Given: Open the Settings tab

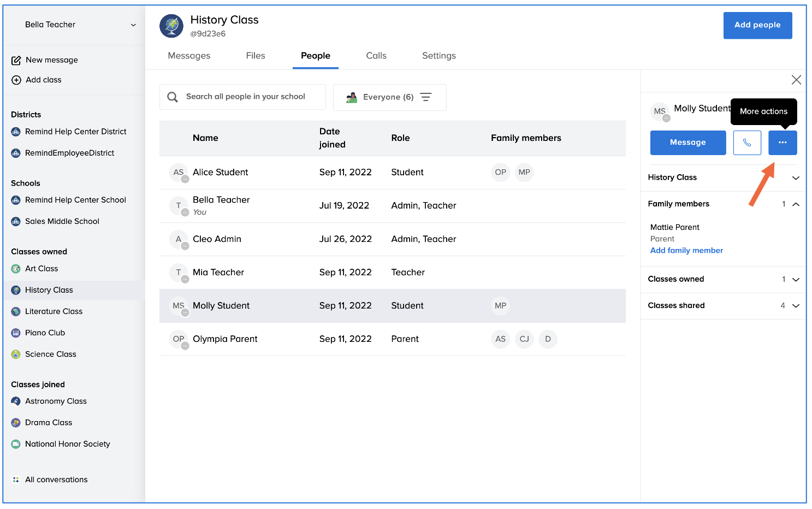Looking at the screenshot, I should 438,56.
